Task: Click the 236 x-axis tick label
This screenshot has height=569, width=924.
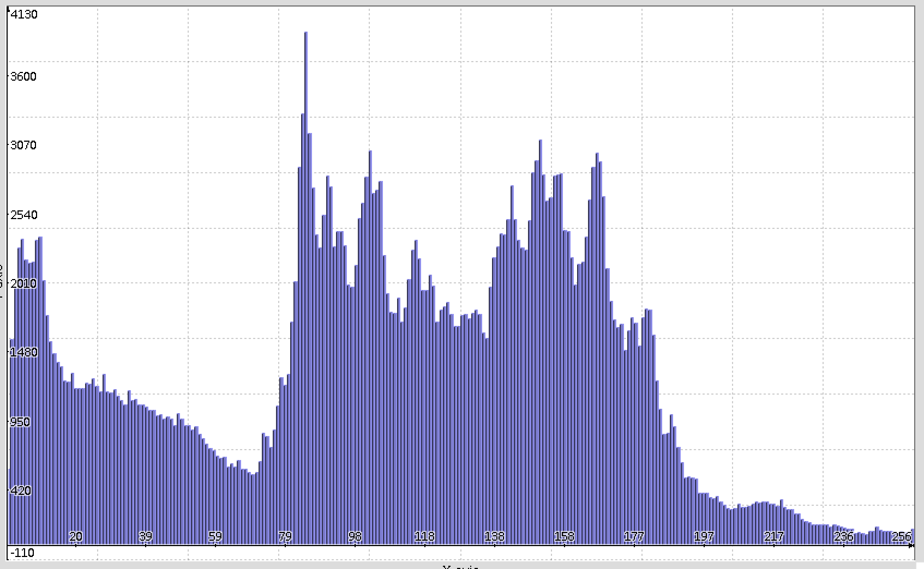Action: click(x=844, y=536)
